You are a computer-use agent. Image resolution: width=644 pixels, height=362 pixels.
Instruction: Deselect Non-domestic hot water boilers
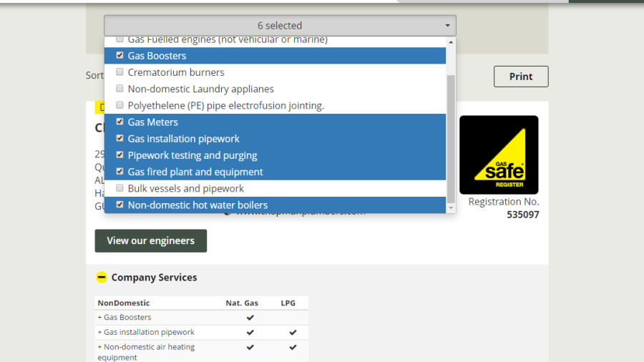(x=120, y=205)
